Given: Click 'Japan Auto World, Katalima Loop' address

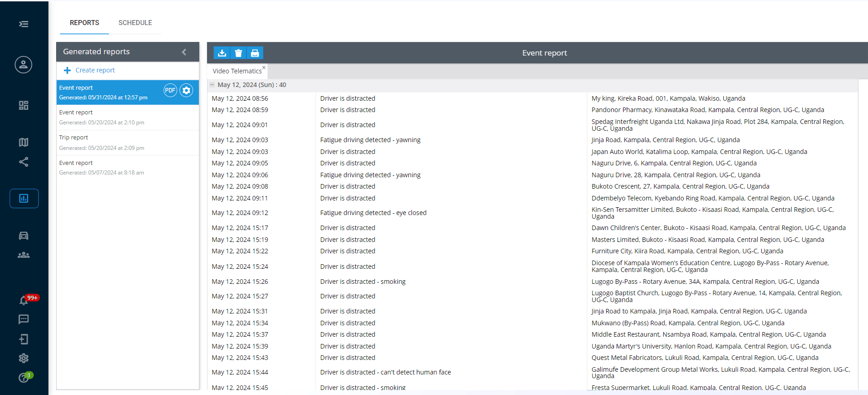Looking at the screenshot, I should click(699, 152).
